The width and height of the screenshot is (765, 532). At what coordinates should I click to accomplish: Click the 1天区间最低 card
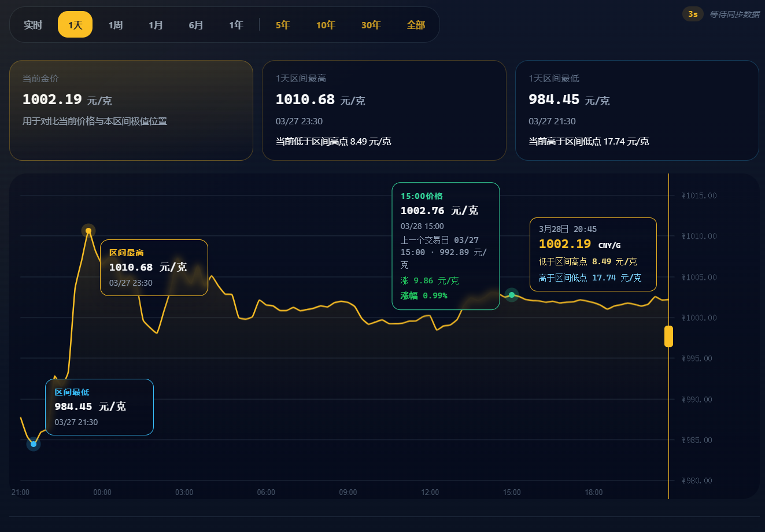[637, 110]
